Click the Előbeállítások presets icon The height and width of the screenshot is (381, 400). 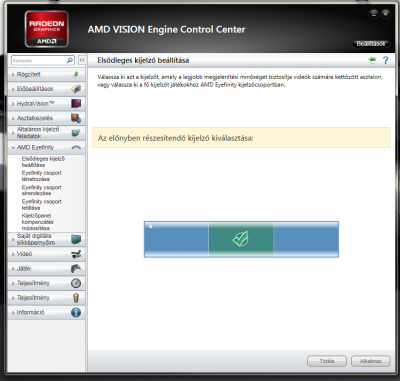point(76,89)
